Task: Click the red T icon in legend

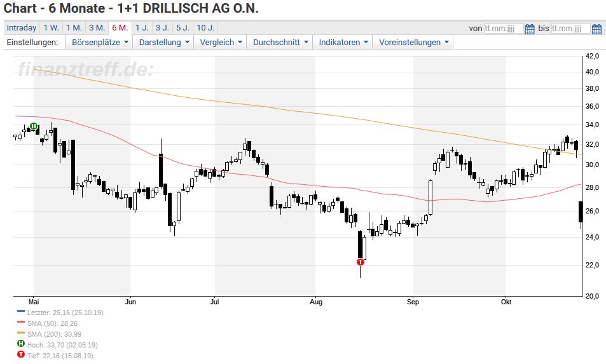Action: (x=21, y=354)
